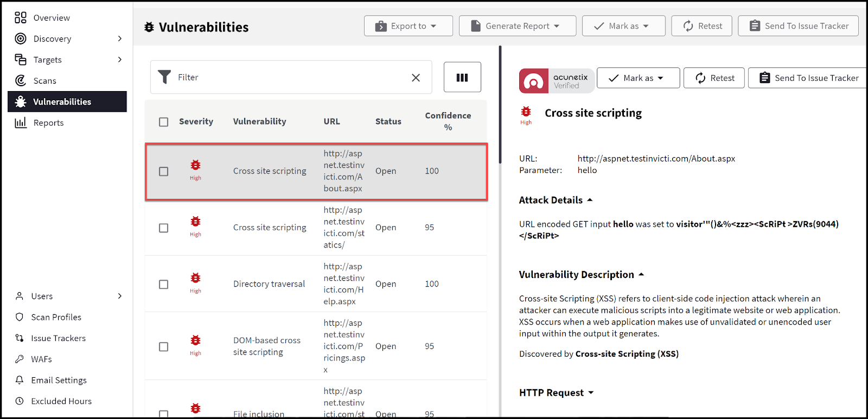
Task: Open Scan Profiles in the sidebar
Action: pos(56,317)
